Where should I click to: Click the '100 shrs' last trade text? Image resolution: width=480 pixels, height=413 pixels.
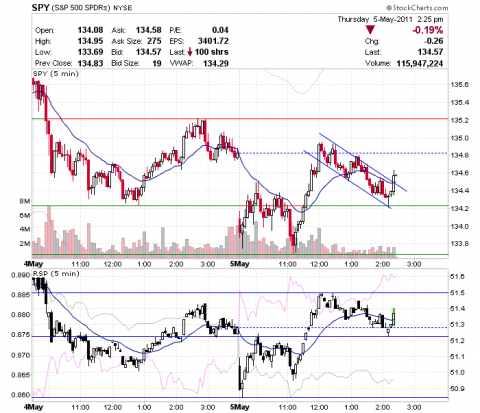[x=211, y=52]
